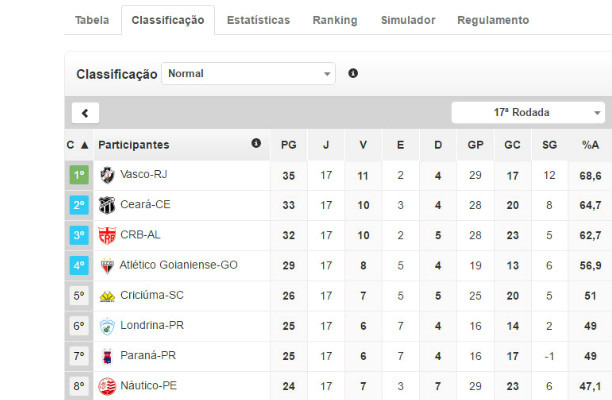Switch to the Tabela tab
612x400 pixels.
(92, 20)
